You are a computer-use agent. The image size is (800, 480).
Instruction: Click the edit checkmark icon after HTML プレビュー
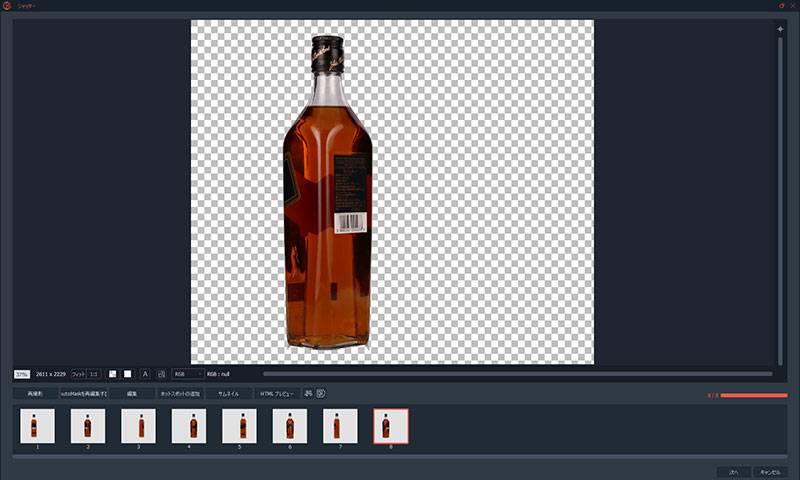(x=322, y=393)
